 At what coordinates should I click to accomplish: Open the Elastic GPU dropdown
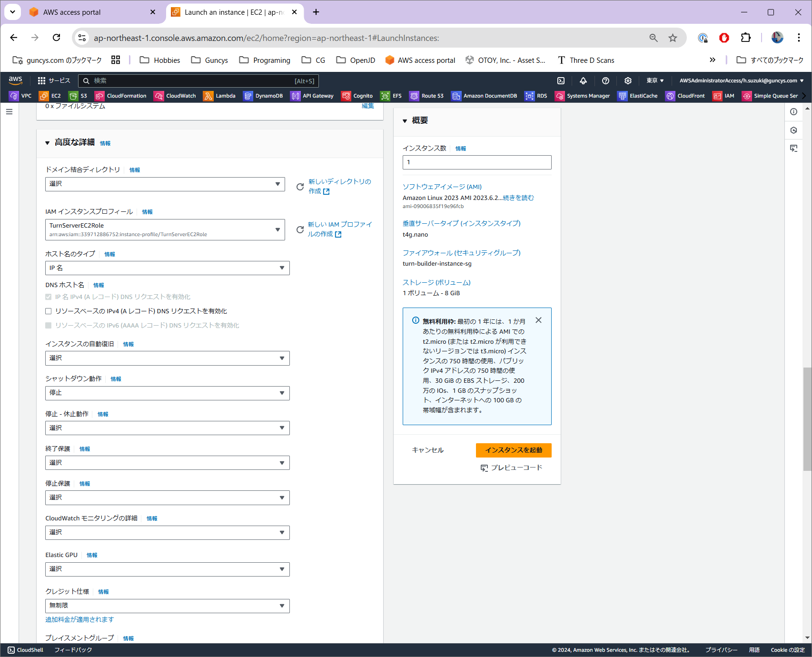click(168, 569)
